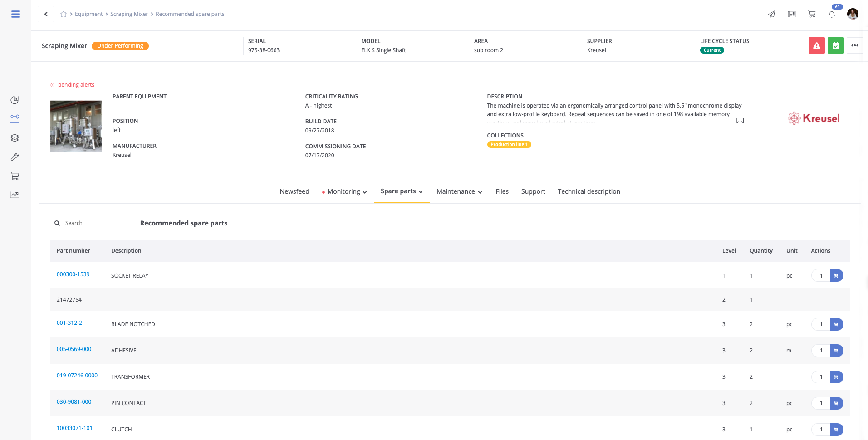Viewport: 868px width, 440px height.
Task: Select the analytics trend icon in sidebar
Action: [14, 195]
